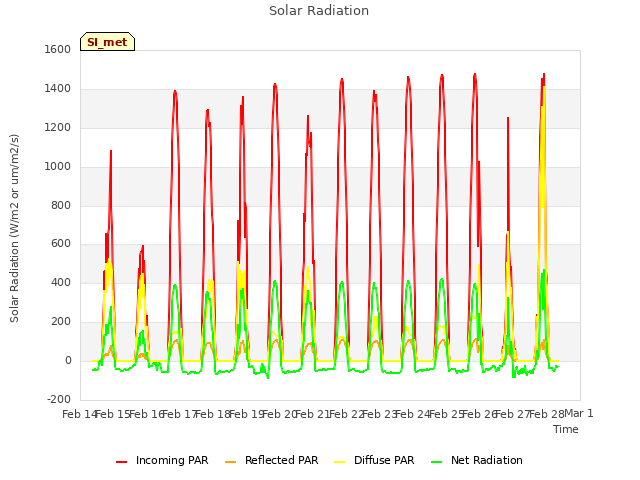640x480 pixels.
Task: Select the Reflected PAR legend label
Action: point(281,460)
